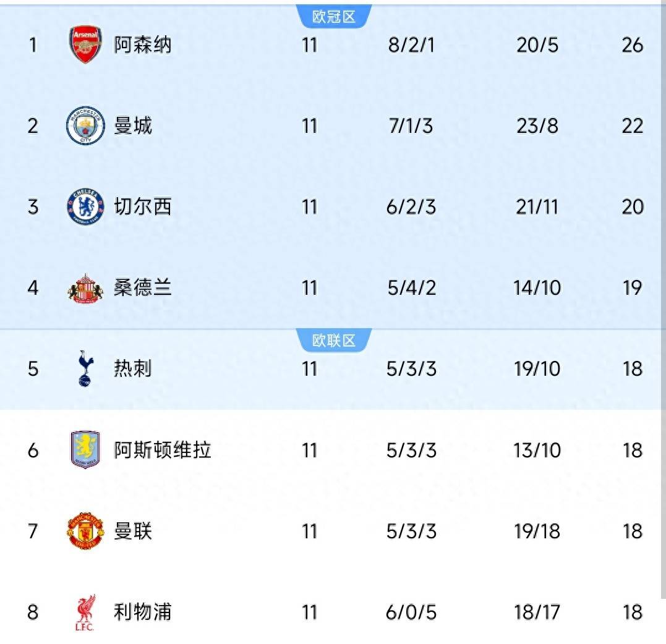Click Manchester City's 23/8 goals record

click(537, 126)
